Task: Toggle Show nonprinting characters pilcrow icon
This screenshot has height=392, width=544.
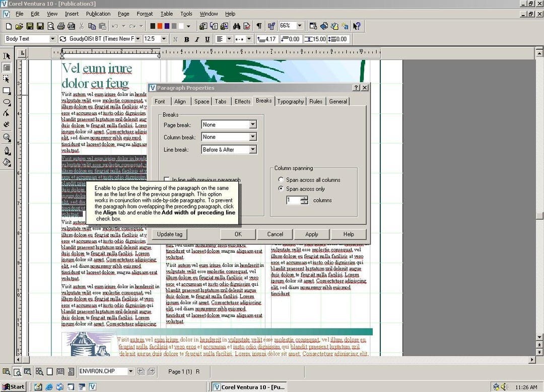Action: pos(259,26)
